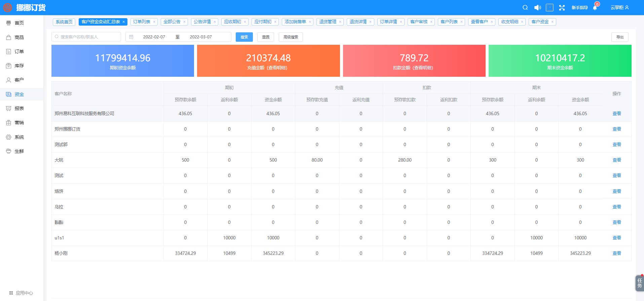Open the notification bell
This screenshot has height=301, width=644.
pos(595,8)
